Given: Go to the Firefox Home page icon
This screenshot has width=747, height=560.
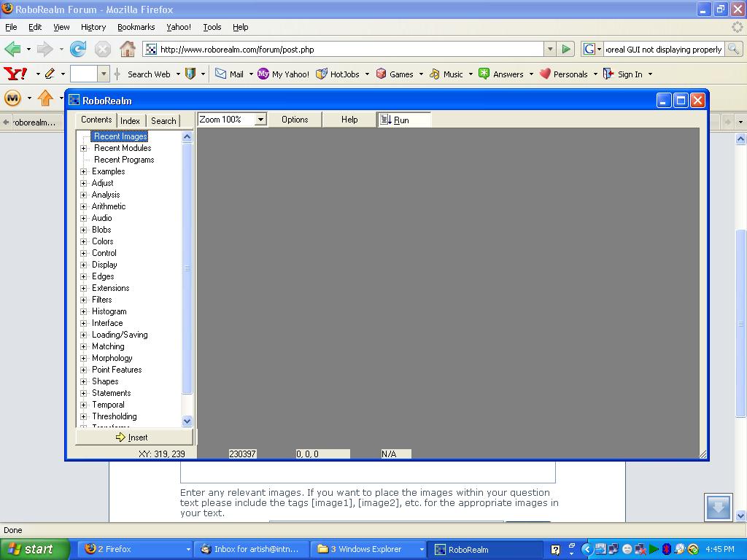Looking at the screenshot, I should [128, 49].
